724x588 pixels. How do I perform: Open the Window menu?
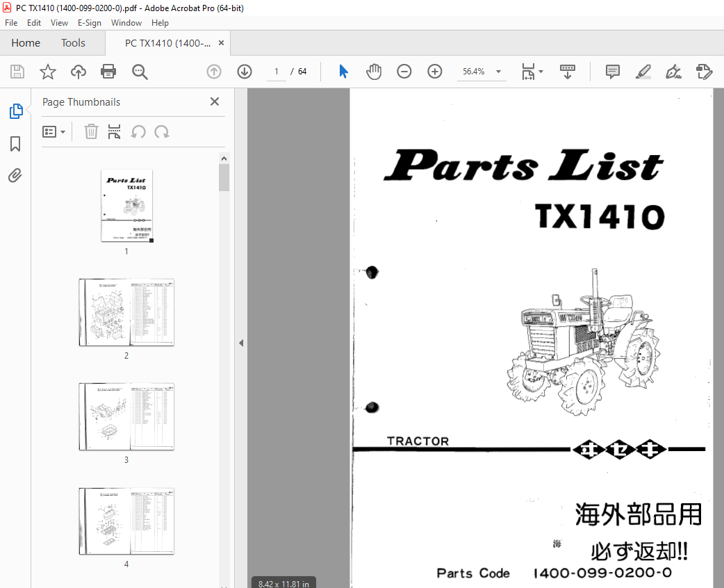point(126,23)
